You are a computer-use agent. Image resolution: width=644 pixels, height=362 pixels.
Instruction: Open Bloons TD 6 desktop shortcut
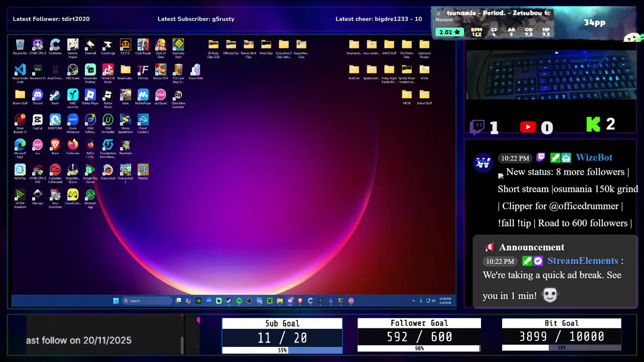(160, 71)
